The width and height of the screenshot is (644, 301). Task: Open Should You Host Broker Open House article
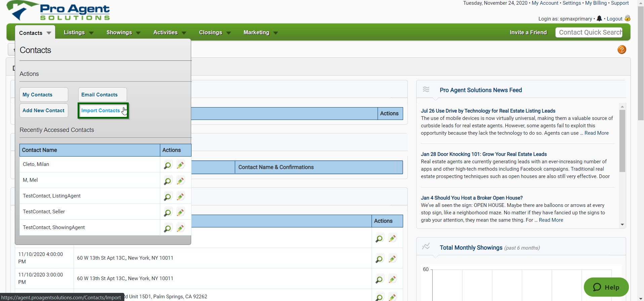pos(472,198)
